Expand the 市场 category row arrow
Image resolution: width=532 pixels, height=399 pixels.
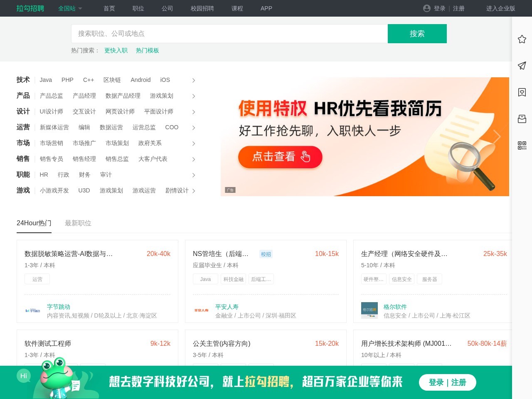tap(193, 143)
